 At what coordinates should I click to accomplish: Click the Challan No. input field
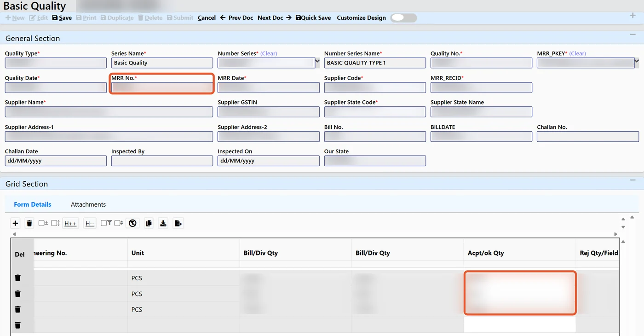click(588, 136)
